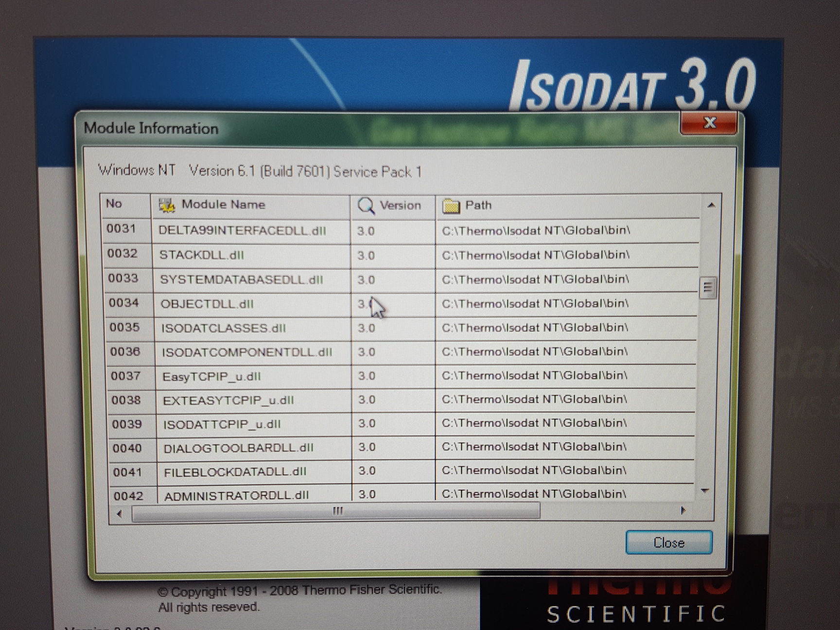Click the horizontal scrollbar thumb

pos(336,511)
